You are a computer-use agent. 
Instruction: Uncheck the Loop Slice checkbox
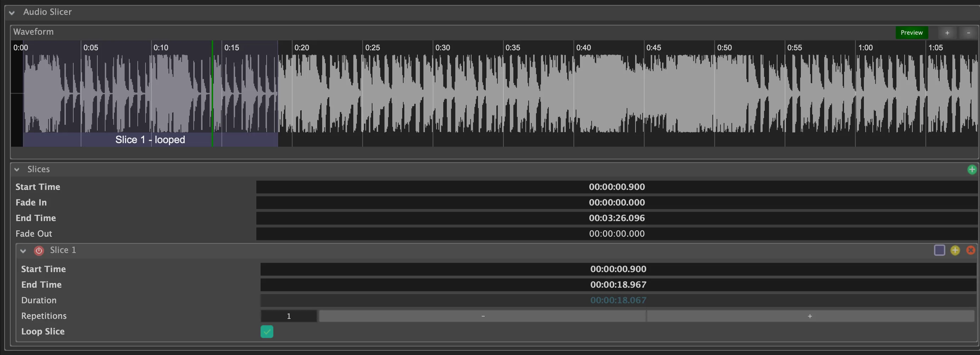click(x=267, y=332)
